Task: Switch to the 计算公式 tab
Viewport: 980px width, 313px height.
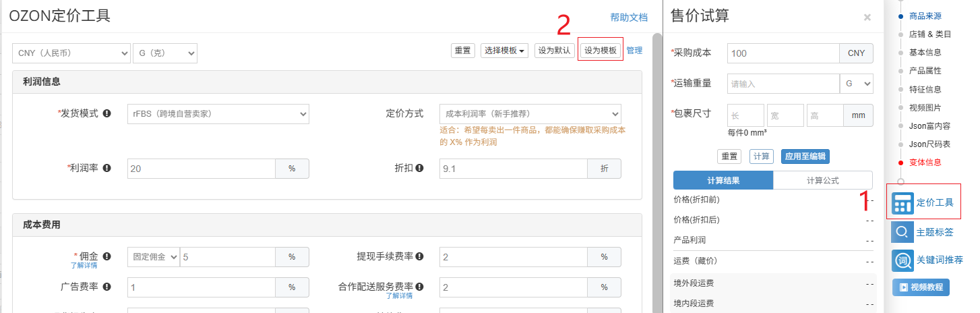Action: 824,181
